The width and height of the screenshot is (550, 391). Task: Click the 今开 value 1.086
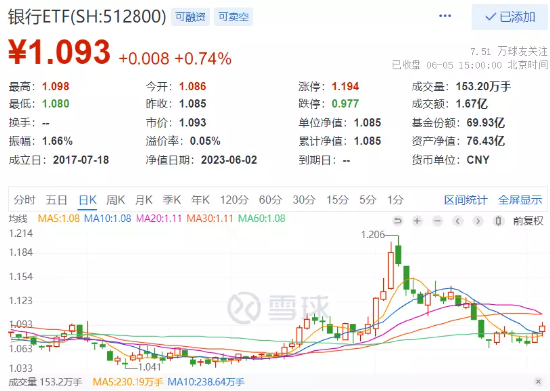click(x=193, y=86)
